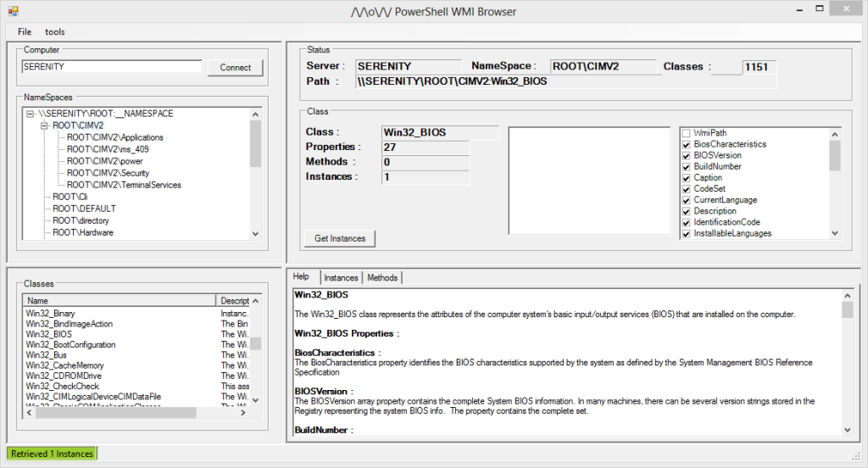Click the NameSpace value ROOT\CIMV2

[603, 66]
